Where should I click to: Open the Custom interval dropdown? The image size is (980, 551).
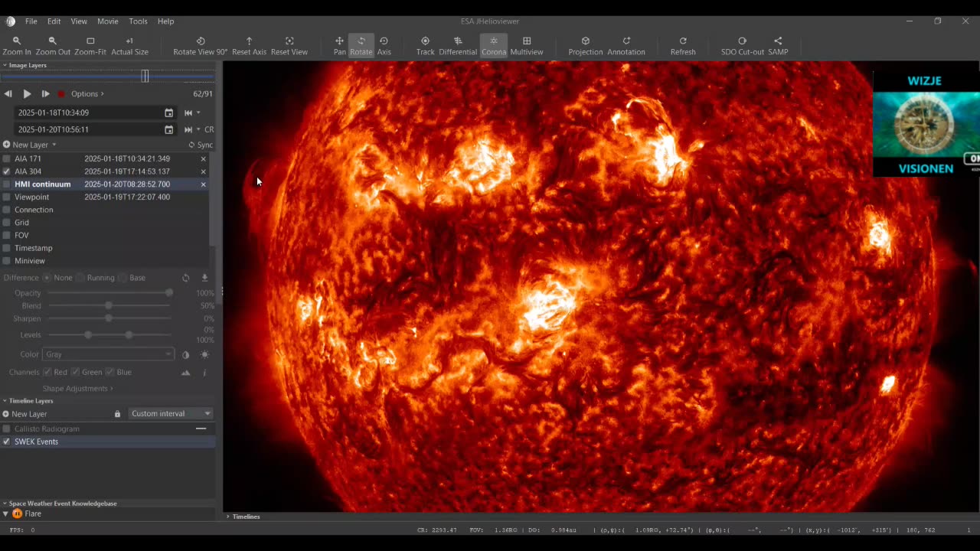click(x=171, y=413)
